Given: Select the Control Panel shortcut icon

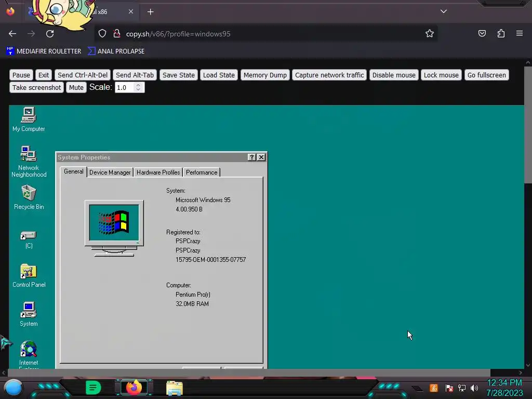Looking at the screenshot, I should click(29, 275).
